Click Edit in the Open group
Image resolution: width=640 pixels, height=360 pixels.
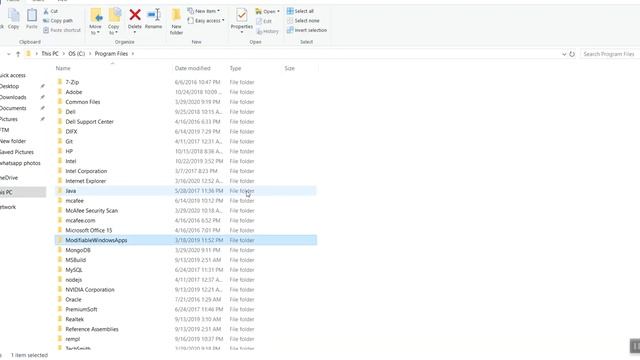click(264, 21)
